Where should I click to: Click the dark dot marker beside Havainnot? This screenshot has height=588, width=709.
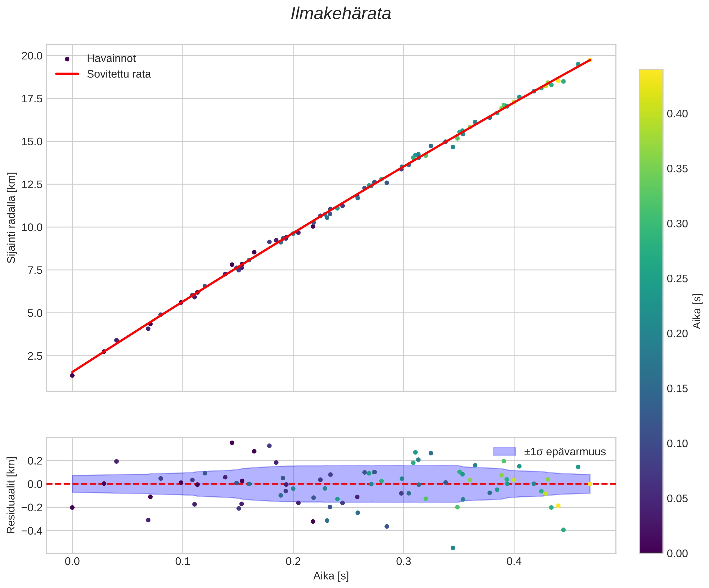67,59
